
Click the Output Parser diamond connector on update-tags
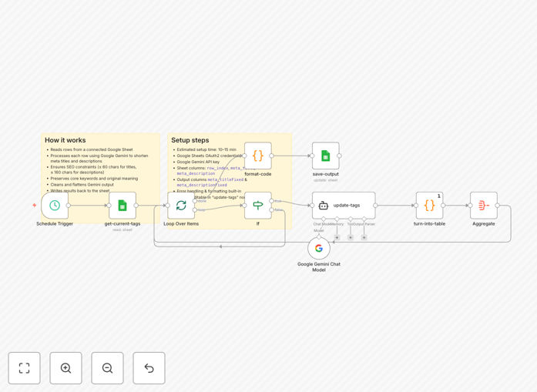(x=364, y=219)
